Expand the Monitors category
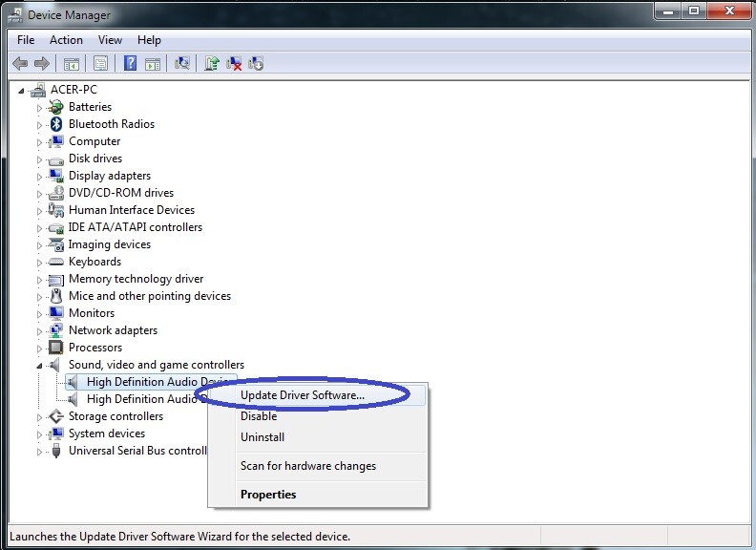756x550 pixels. point(39,314)
